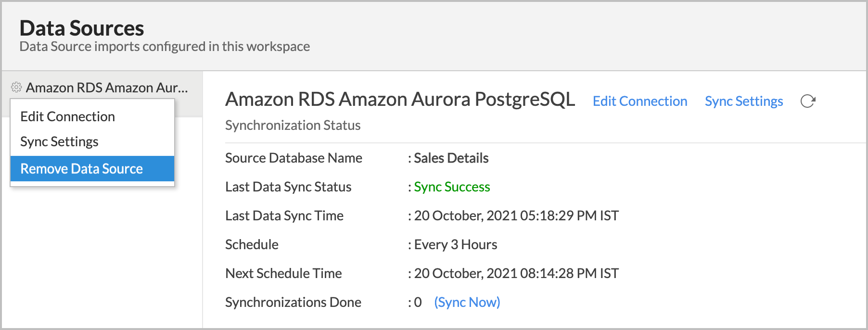868x330 pixels.
Task: Click the Synchronization Status subheading
Action: point(293,125)
